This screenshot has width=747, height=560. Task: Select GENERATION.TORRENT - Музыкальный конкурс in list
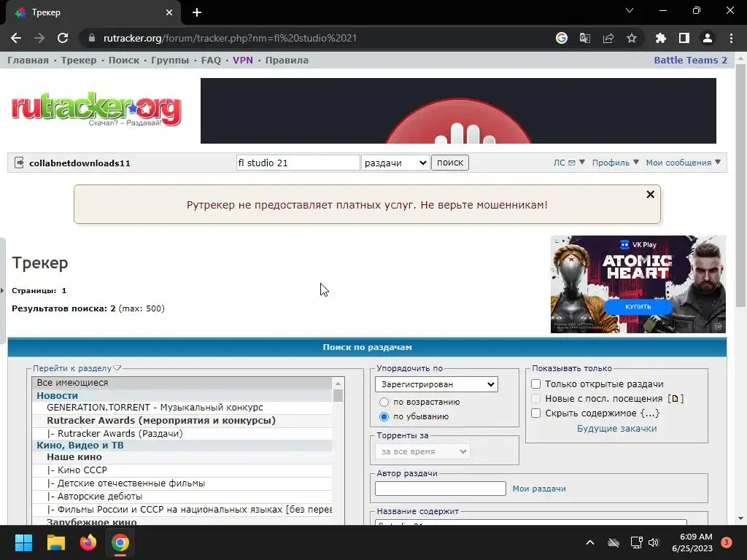coord(182,408)
